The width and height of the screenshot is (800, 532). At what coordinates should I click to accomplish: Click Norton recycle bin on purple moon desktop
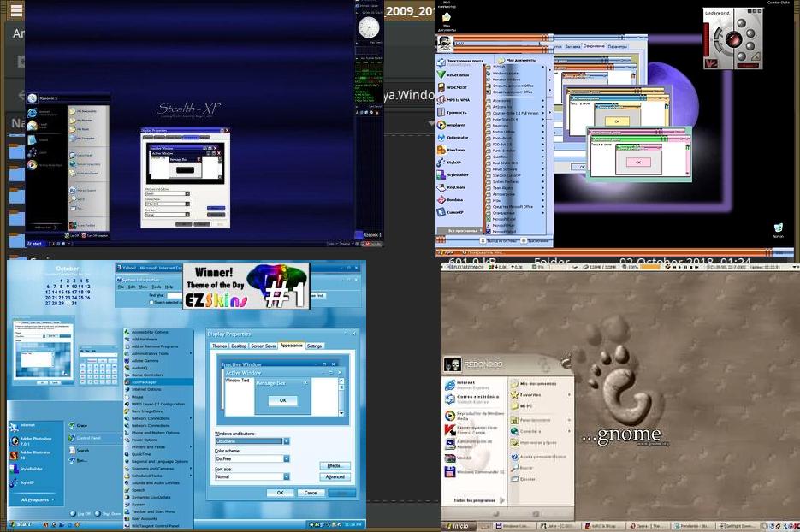778,230
